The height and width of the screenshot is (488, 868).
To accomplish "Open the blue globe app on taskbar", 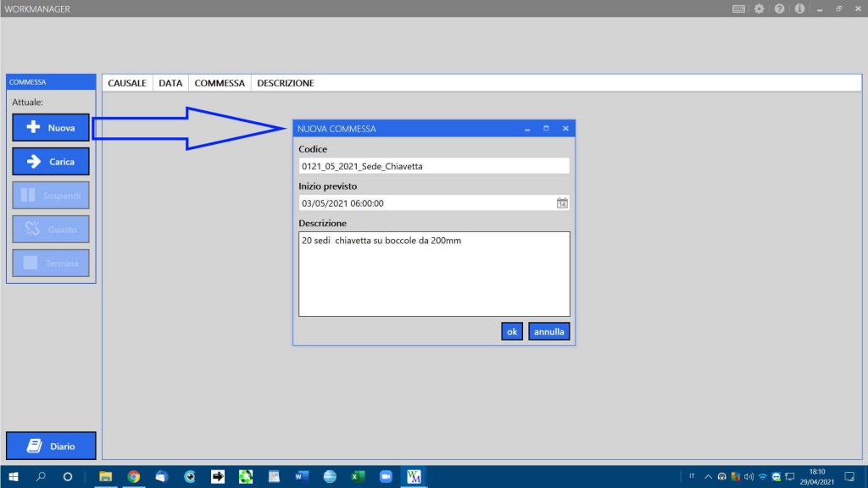I will (330, 476).
